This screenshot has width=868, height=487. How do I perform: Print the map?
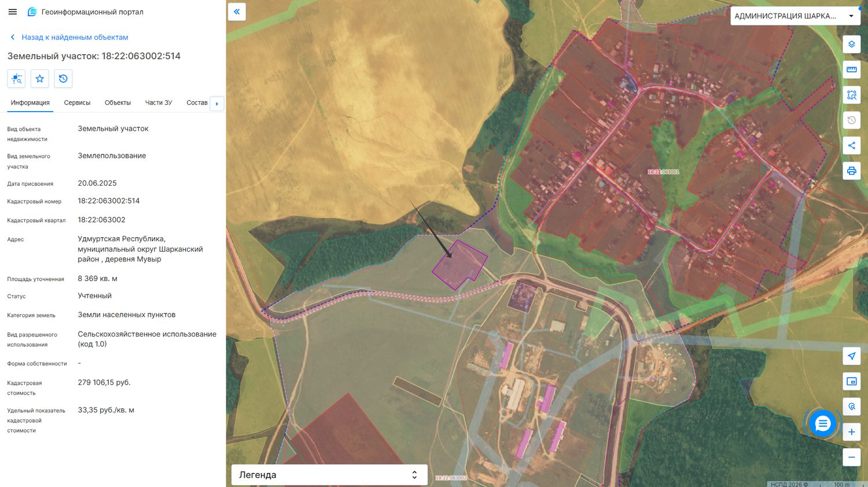851,171
